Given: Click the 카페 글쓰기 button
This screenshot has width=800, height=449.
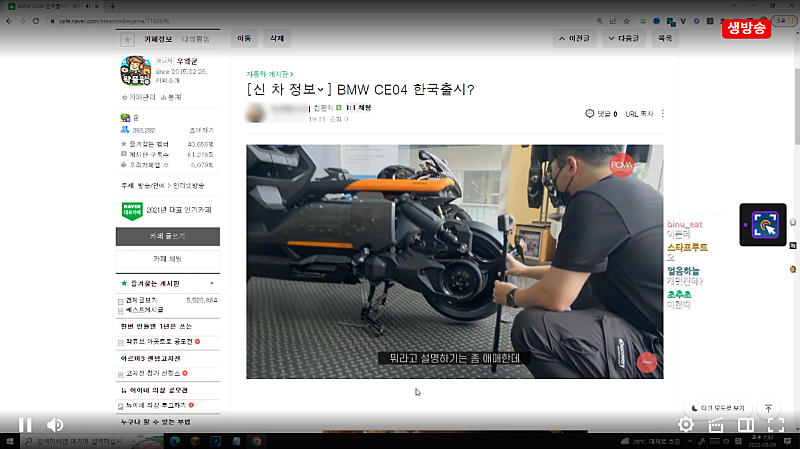Looking at the screenshot, I should point(168,237).
